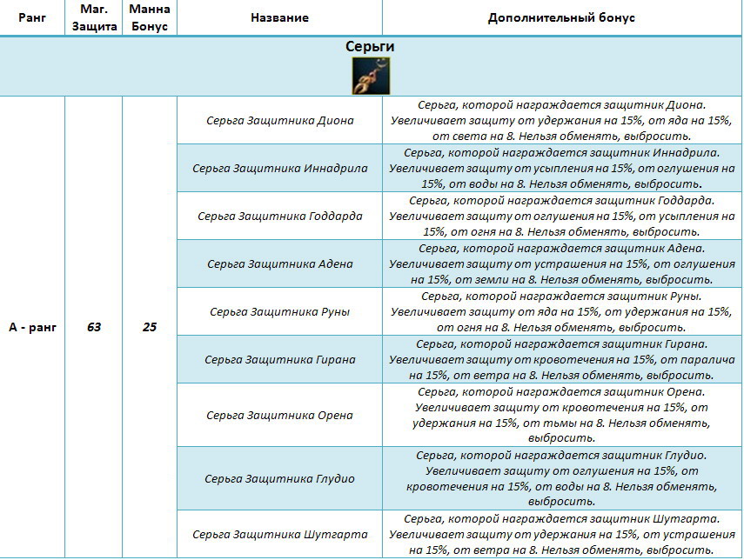The image size is (744, 560).
Task: Click the mana bonus value 25
Action: (150, 327)
